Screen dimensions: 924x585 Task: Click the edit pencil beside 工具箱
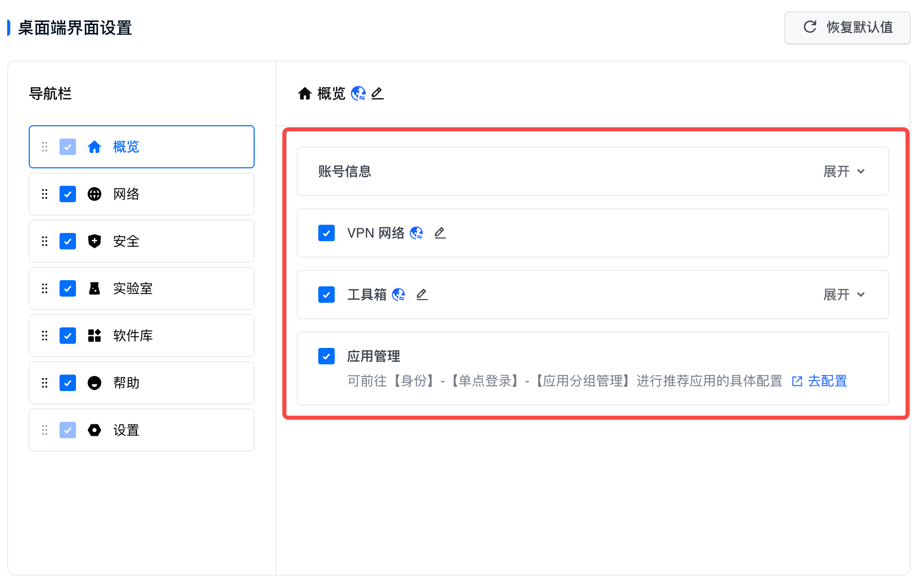coord(422,295)
